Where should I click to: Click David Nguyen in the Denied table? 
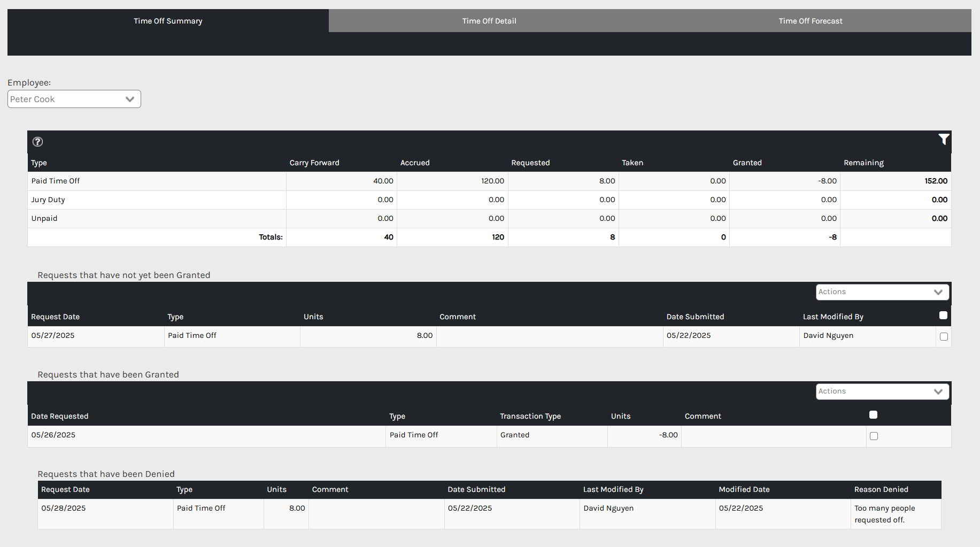coord(608,508)
